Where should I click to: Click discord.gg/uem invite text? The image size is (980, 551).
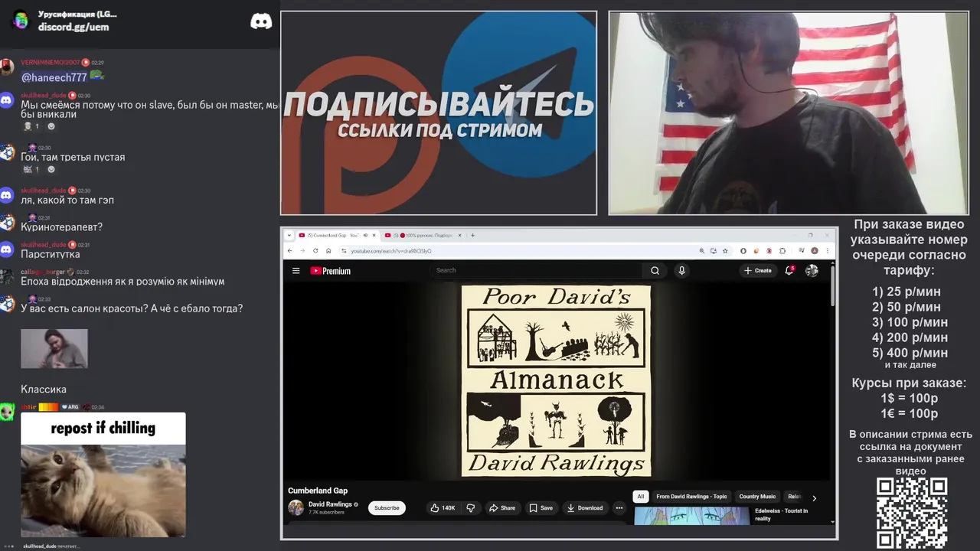point(73,27)
